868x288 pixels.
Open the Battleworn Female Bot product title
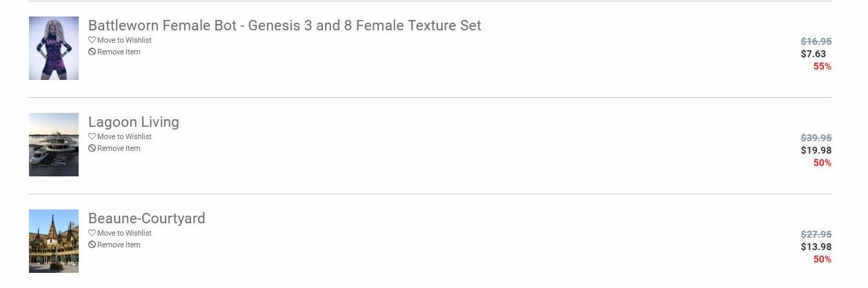point(284,25)
